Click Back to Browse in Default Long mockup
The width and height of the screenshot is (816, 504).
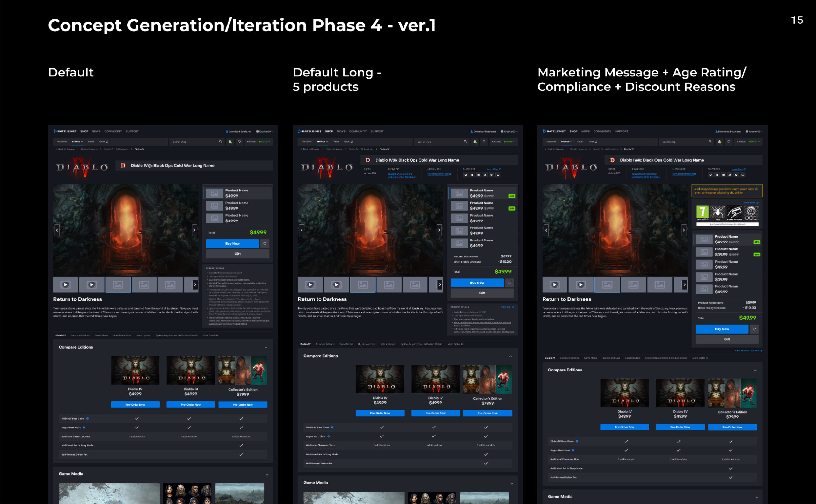coord(310,149)
